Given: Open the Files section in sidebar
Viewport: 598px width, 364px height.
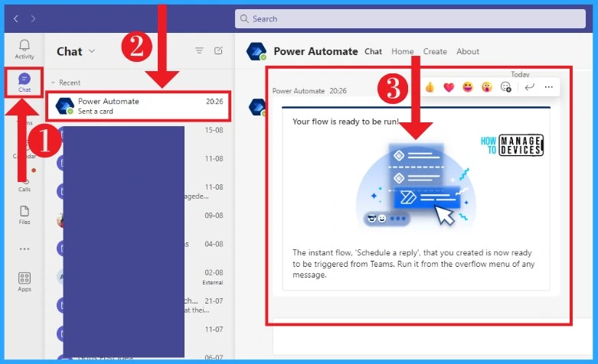Looking at the screenshot, I should coord(25,215).
